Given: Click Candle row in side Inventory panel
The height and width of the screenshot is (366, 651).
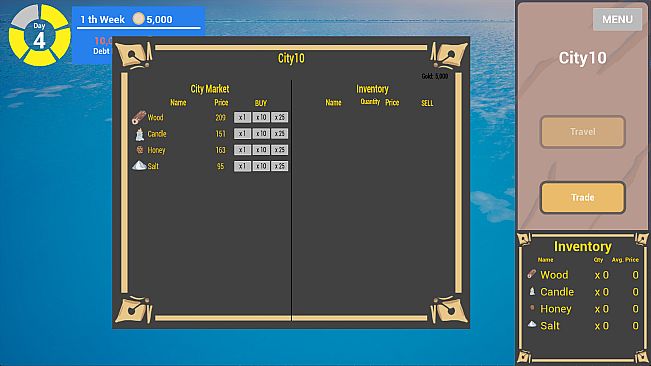Looking at the screenshot, I should [x=582, y=292].
